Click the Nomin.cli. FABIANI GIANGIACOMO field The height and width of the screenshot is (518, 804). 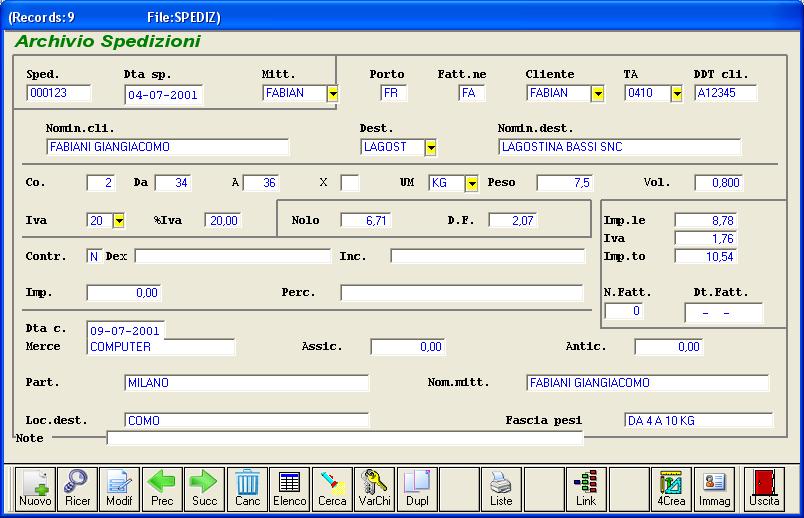[x=168, y=147]
